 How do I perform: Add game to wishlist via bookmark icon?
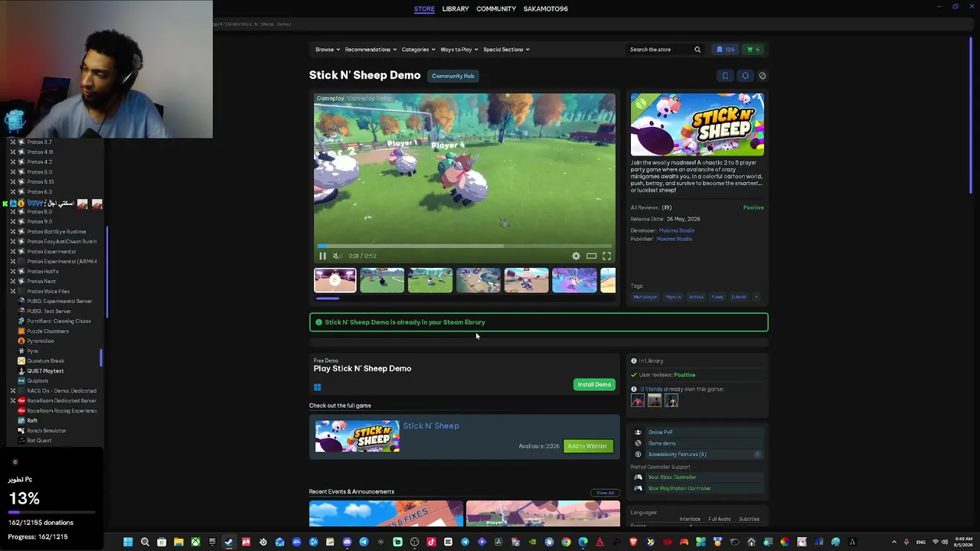(725, 76)
